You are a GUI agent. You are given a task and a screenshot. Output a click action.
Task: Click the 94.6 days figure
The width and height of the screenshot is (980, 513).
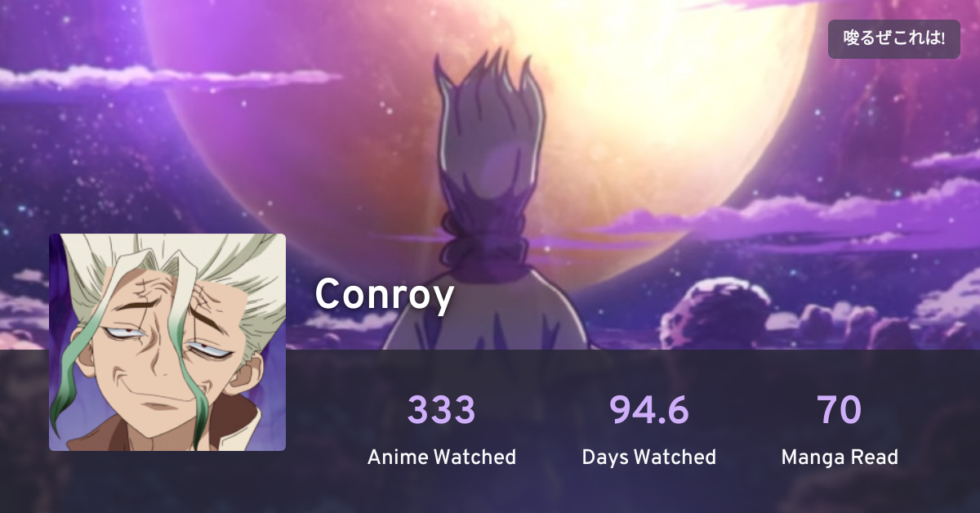649,409
